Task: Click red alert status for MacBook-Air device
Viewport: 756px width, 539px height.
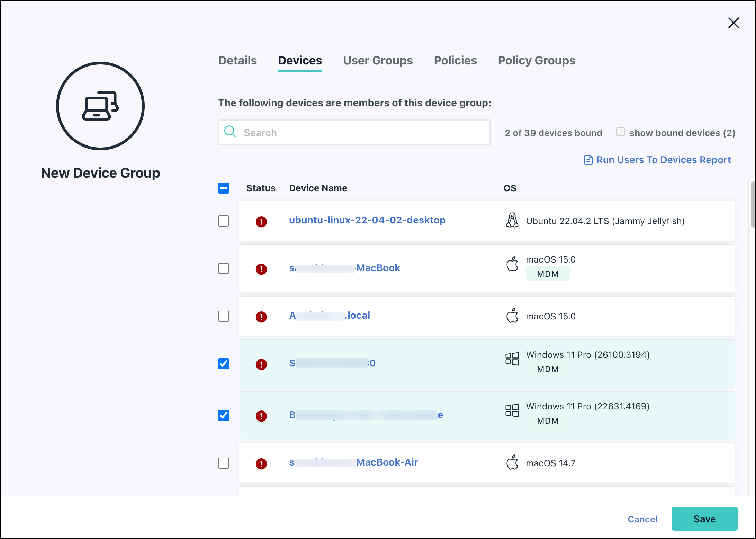Action: (261, 463)
